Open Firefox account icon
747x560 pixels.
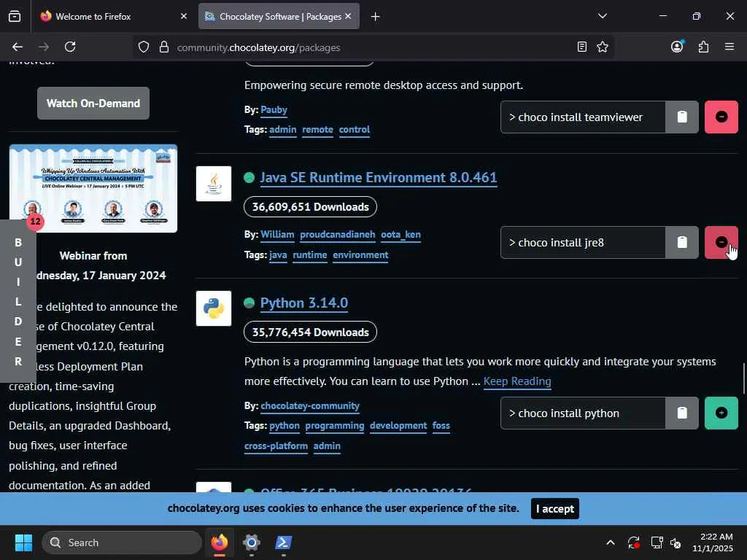[677, 46]
